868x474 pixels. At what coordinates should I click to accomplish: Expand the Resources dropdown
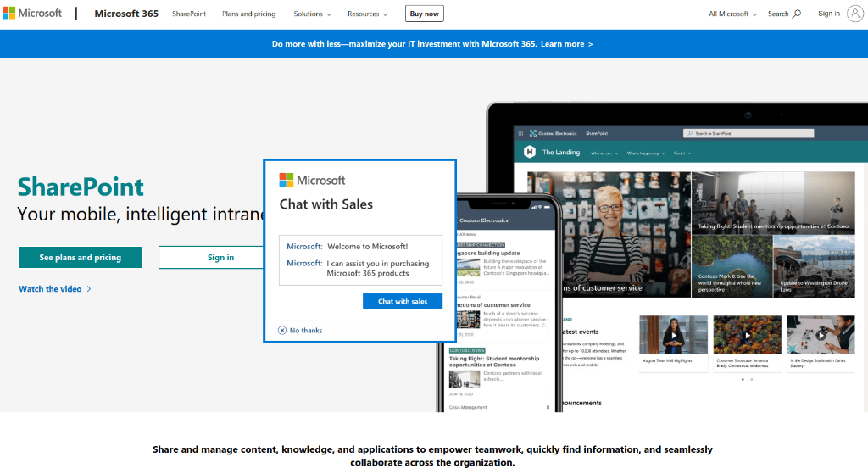click(368, 14)
